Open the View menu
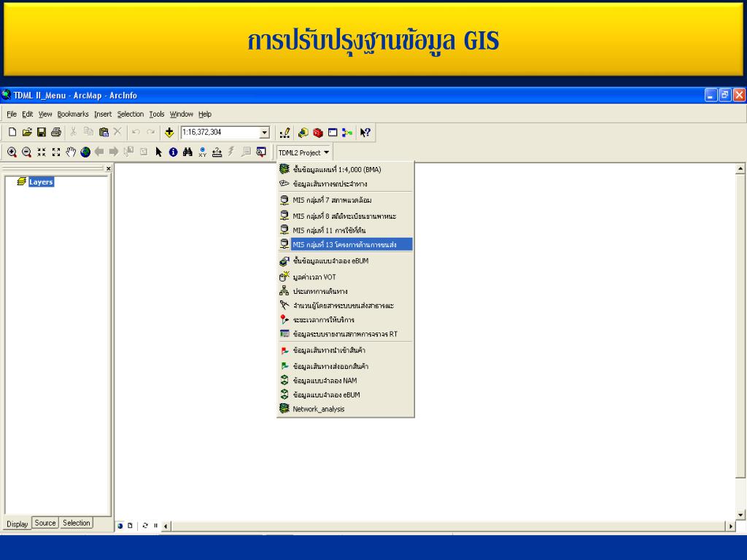 point(45,114)
